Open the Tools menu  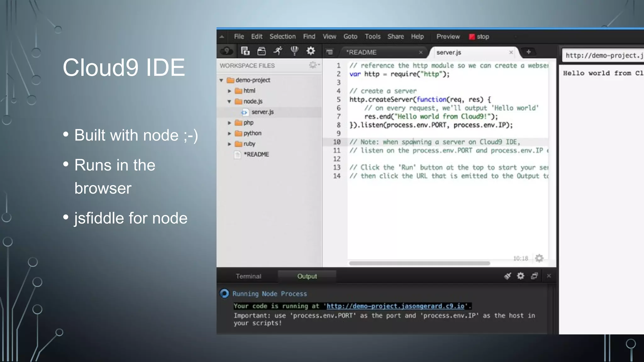coord(373,36)
